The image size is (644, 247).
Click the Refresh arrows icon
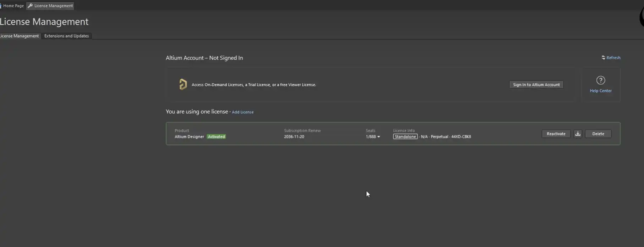[603, 58]
